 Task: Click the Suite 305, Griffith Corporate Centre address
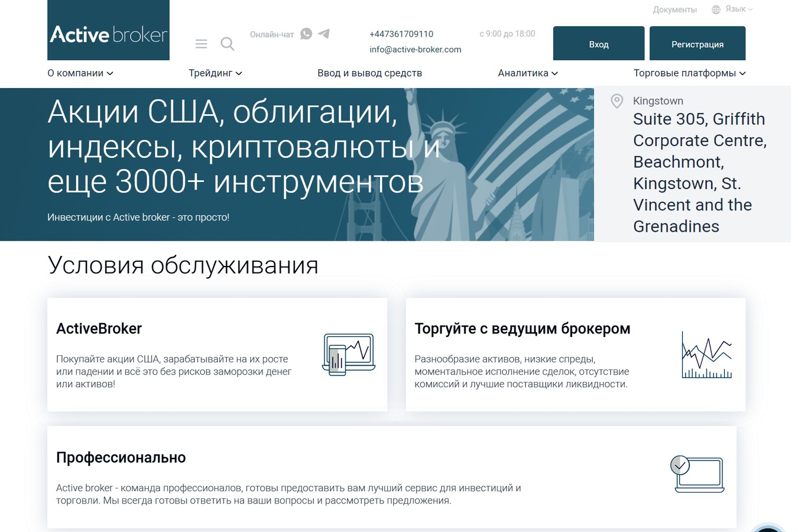coord(700,173)
